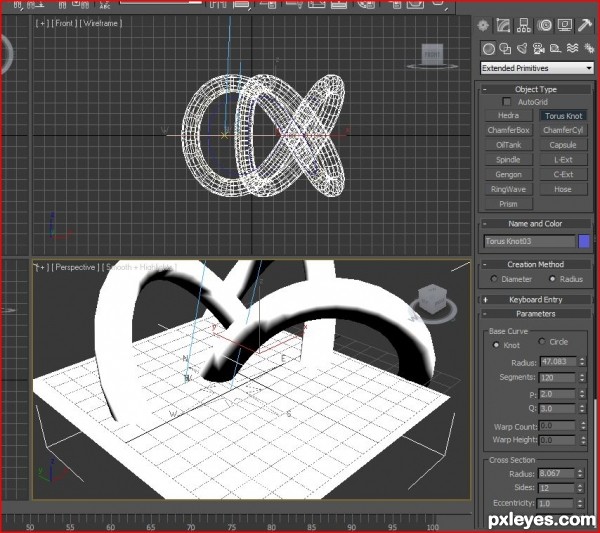Screen dimensions: 600x533
Task: Click the P spinner arrows
Action: [x=582, y=394]
